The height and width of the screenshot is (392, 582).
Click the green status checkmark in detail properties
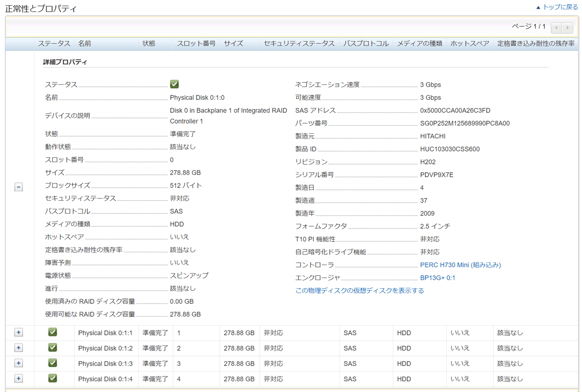point(175,84)
